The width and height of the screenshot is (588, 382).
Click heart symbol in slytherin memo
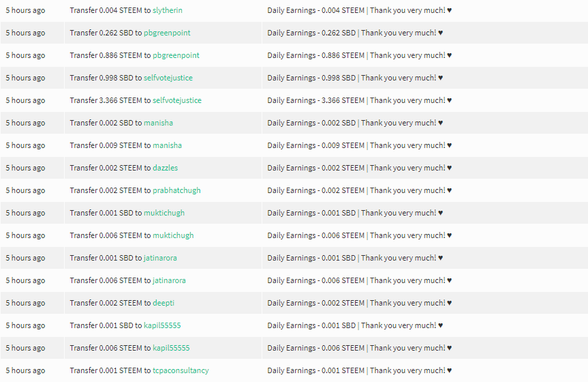pos(449,10)
